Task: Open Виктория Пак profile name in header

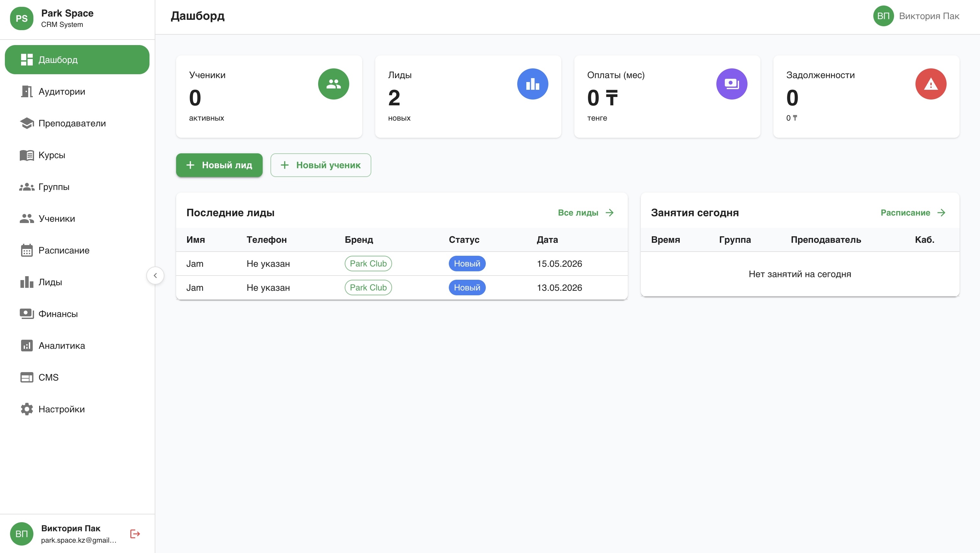Action: pos(929,16)
